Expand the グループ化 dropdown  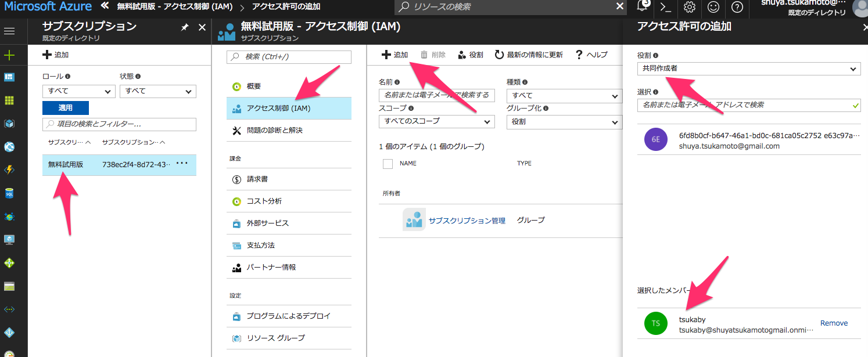[x=564, y=121]
